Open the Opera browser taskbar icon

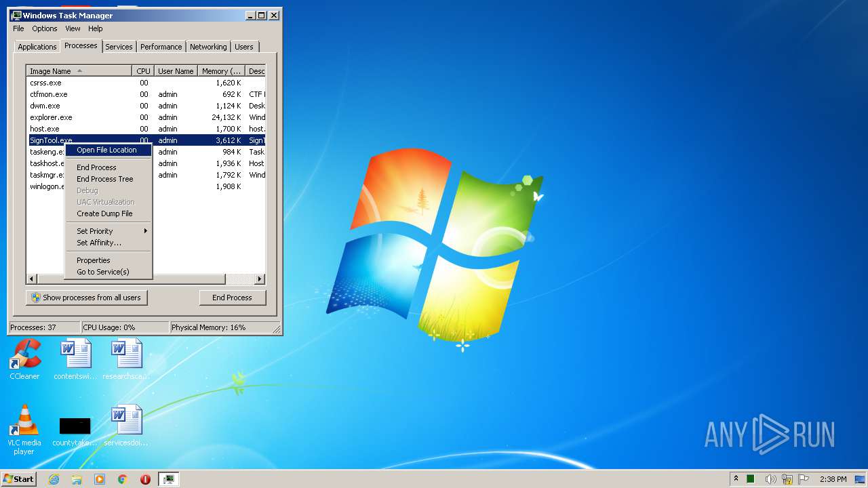[x=145, y=479]
